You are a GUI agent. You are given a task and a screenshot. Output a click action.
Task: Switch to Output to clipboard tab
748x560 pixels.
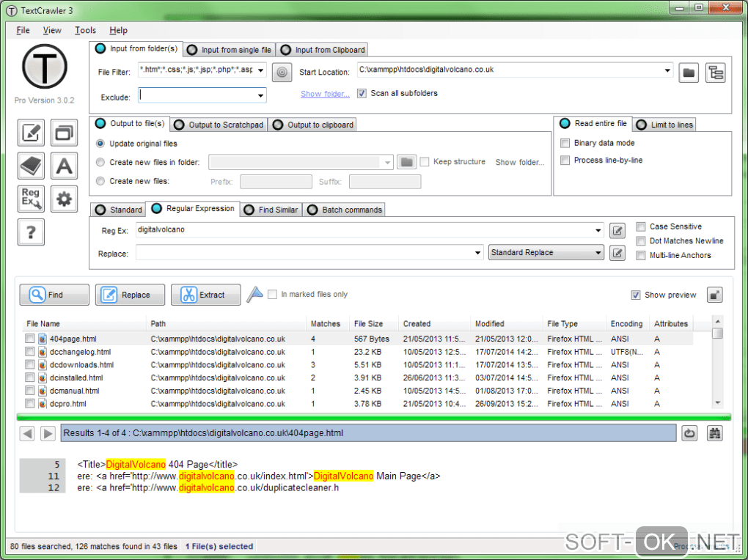click(313, 125)
